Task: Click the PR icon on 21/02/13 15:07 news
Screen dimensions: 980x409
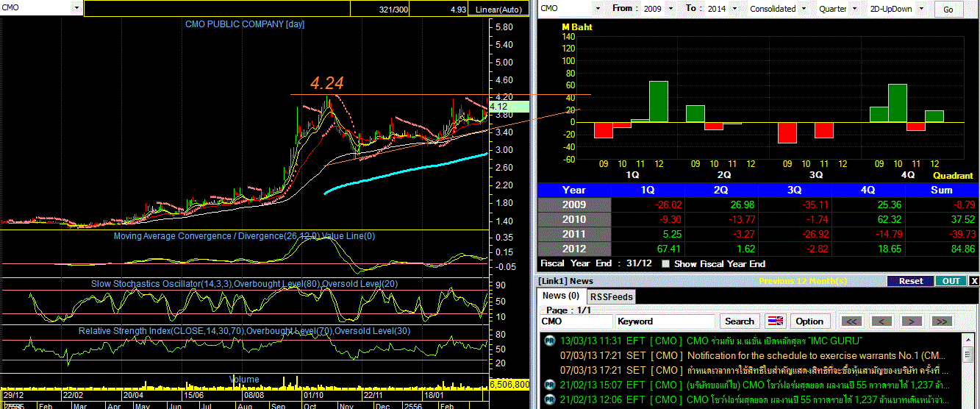Action: 549,385
